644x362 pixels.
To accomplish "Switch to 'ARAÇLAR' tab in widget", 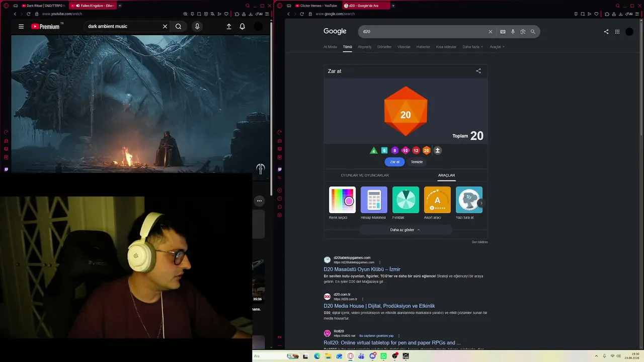I will [446, 175].
